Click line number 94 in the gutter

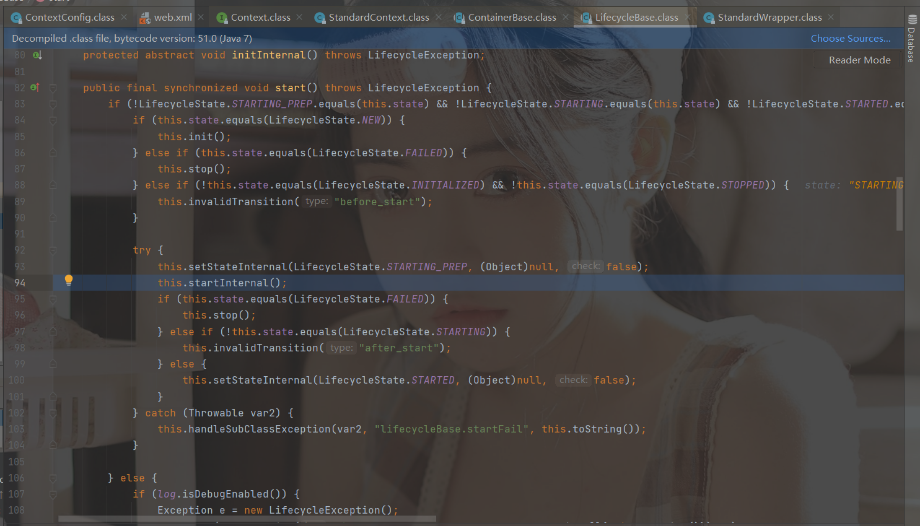pos(20,283)
